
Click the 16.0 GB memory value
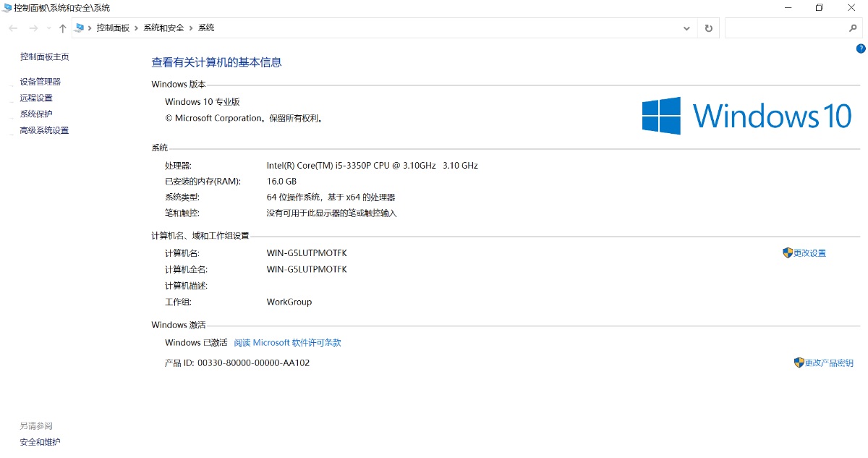pos(281,181)
